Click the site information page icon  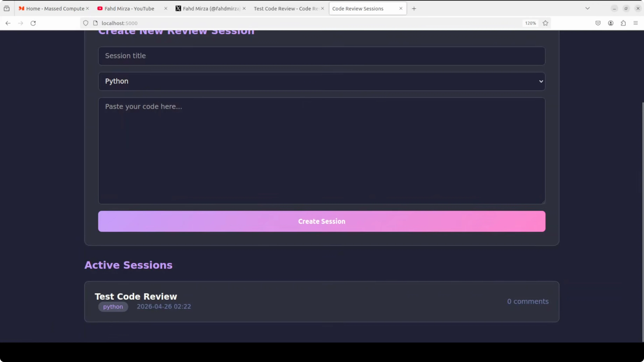pyautogui.click(x=95, y=23)
